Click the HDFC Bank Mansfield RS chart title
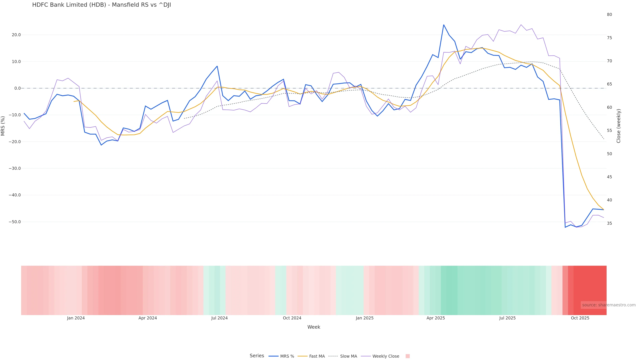The width and height of the screenshot is (644, 362). coord(101,5)
